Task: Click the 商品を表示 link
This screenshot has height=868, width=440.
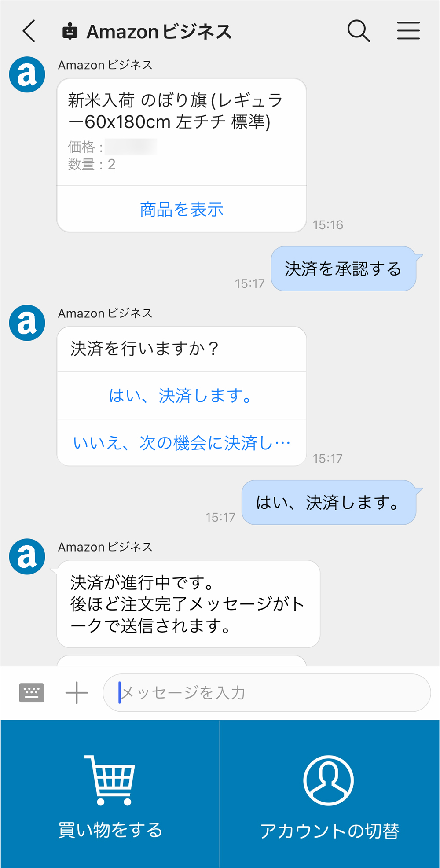Action: coord(182,210)
